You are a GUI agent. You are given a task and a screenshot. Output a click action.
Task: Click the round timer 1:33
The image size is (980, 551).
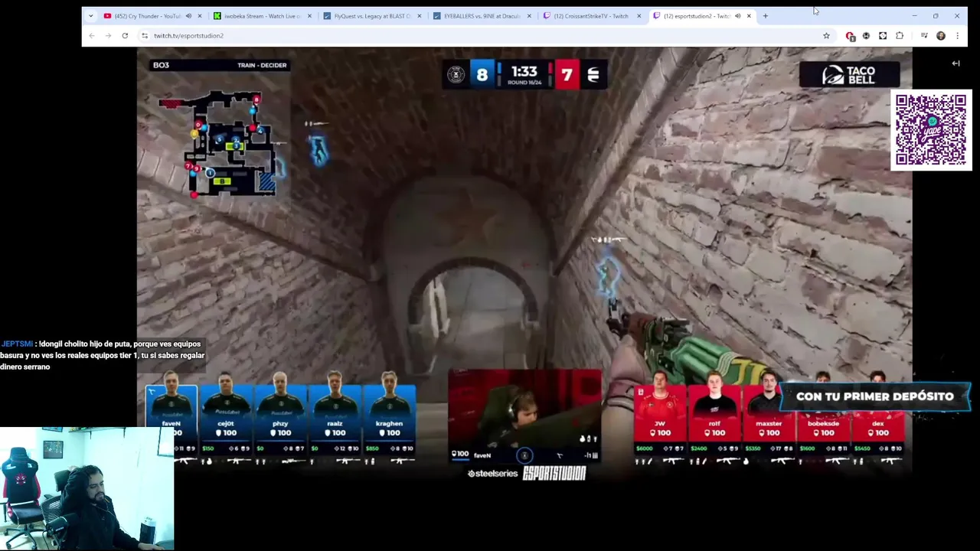click(524, 72)
